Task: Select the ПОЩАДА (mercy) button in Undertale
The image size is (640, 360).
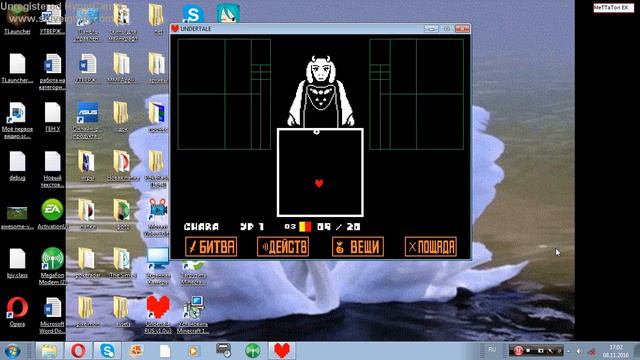Action: coord(431,247)
